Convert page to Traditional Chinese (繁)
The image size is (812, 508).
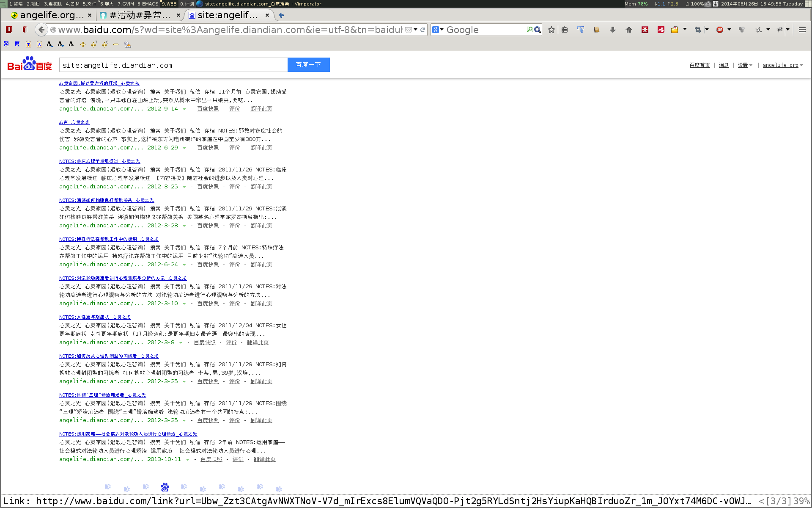pyautogui.click(x=6, y=44)
